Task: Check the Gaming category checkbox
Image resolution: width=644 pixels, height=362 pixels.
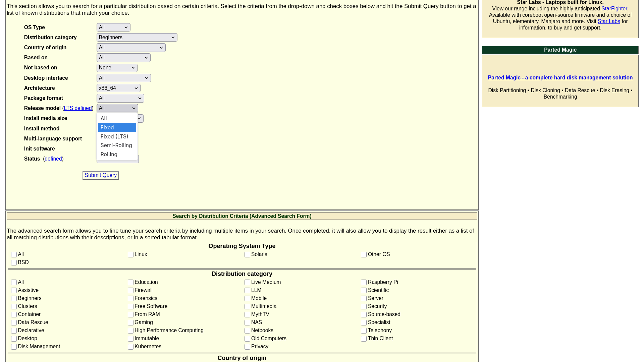Action: coord(130,322)
